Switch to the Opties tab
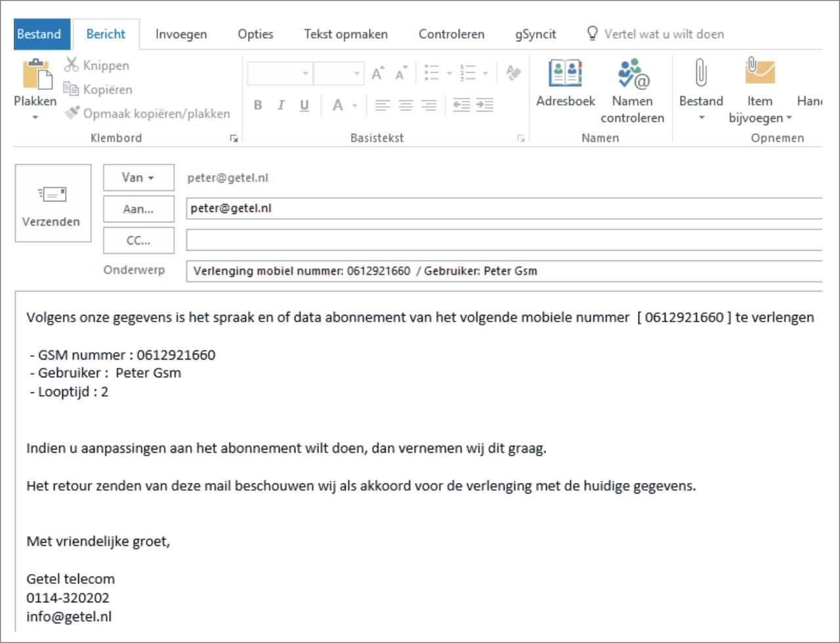The image size is (840, 643). pyautogui.click(x=255, y=34)
